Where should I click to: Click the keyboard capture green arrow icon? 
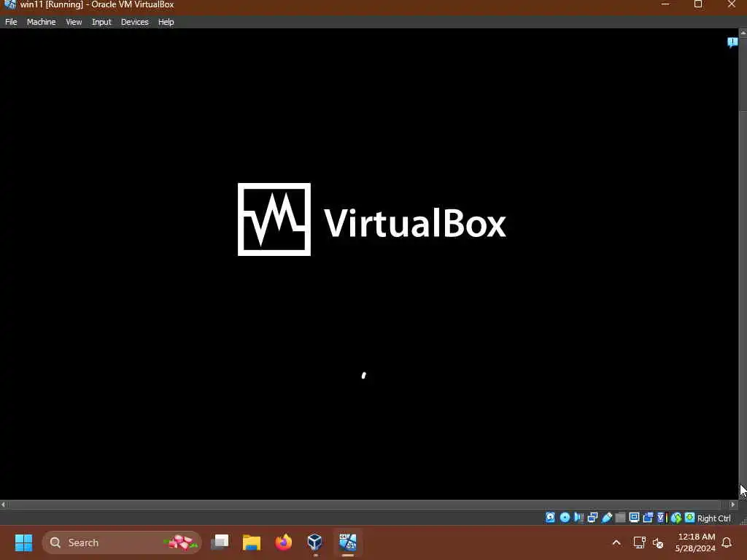(x=689, y=518)
